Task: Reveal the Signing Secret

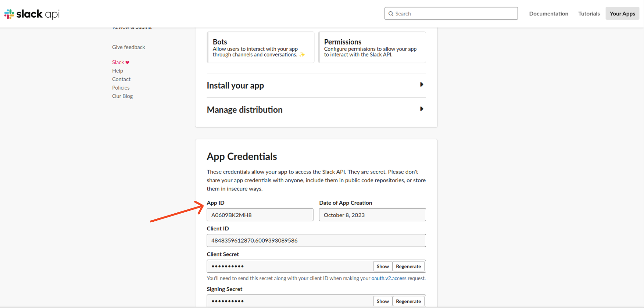Action: 383,301
